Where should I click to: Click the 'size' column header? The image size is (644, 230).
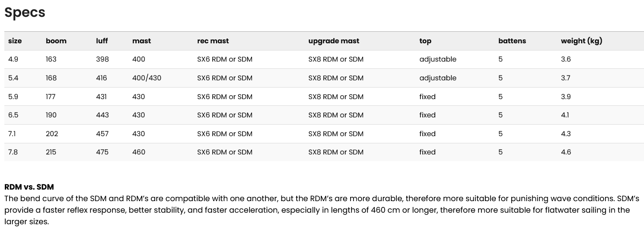15,41
